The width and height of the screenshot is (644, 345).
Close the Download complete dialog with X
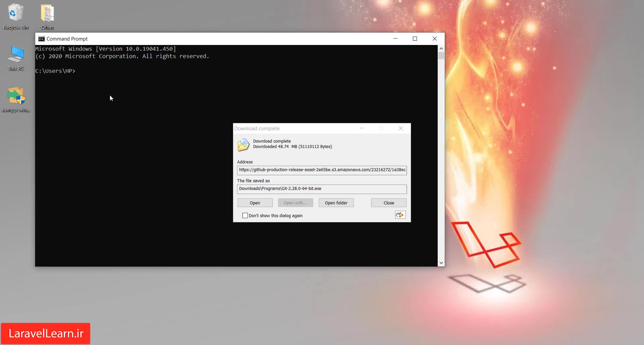point(401,129)
